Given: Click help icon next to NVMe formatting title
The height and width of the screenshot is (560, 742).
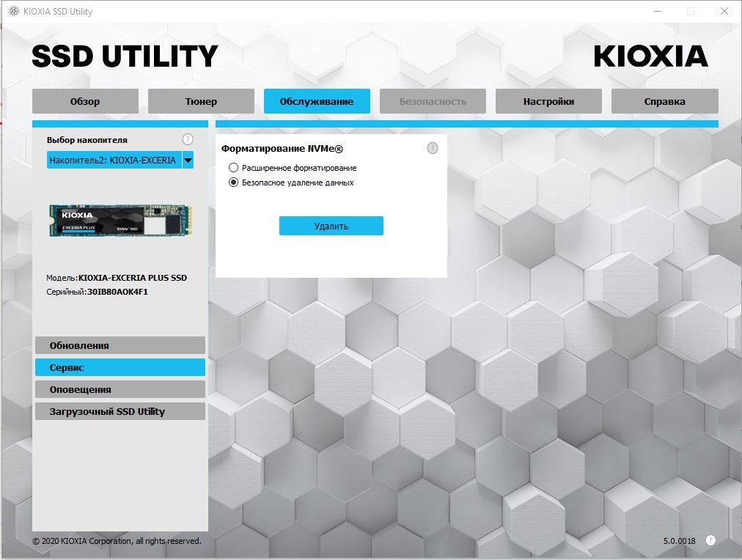Looking at the screenshot, I should click(432, 149).
